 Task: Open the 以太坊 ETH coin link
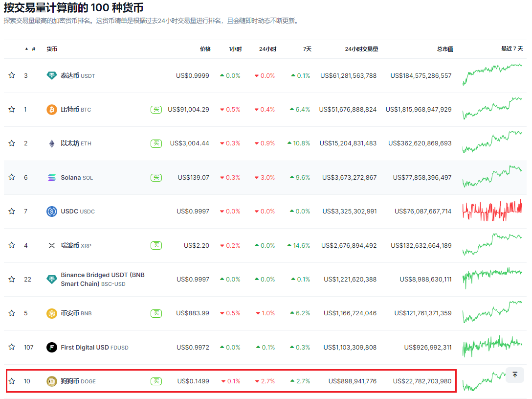(76, 143)
